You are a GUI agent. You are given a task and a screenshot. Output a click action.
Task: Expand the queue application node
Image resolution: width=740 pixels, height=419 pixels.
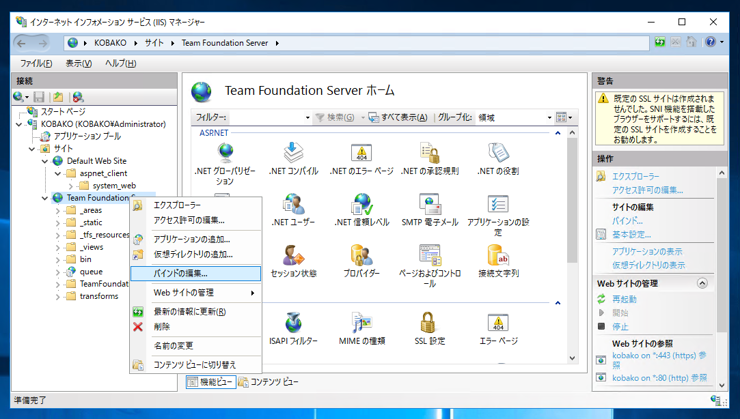[x=58, y=272]
